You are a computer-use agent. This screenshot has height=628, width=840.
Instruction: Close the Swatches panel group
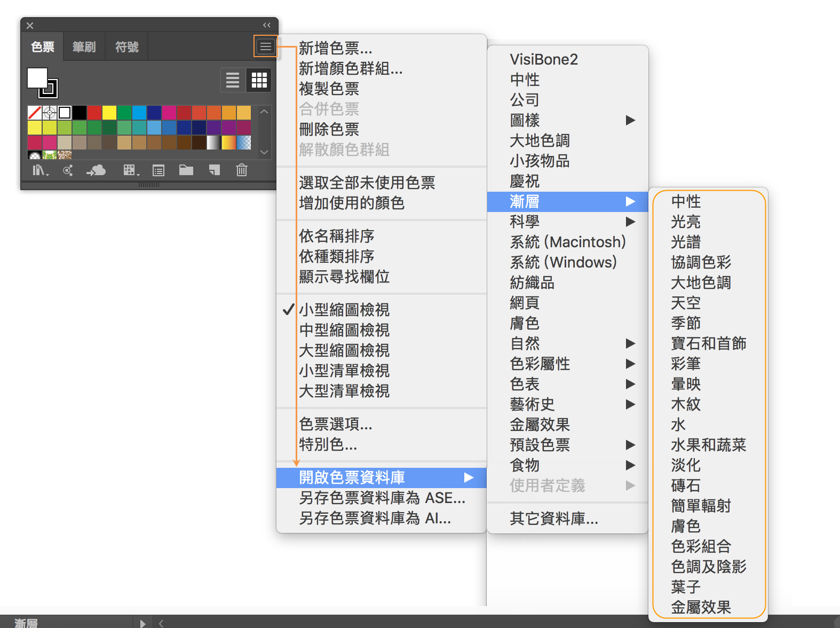coord(30,26)
